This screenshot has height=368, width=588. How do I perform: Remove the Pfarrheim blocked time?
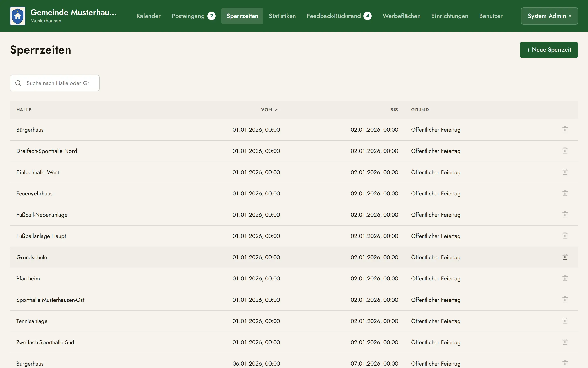point(565,278)
